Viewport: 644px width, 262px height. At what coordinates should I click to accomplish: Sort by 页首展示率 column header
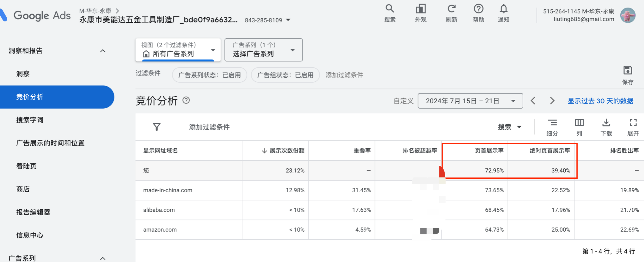click(489, 151)
